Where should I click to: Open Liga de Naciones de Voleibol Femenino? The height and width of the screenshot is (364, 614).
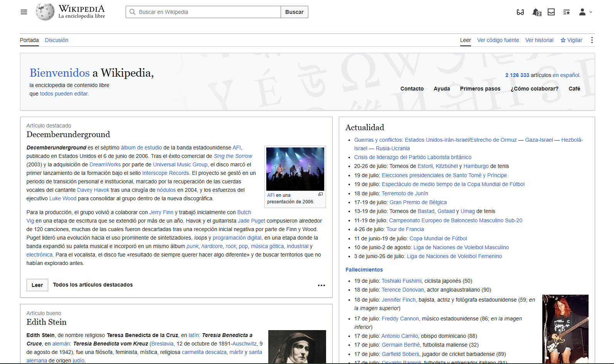click(x=454, y=256)
